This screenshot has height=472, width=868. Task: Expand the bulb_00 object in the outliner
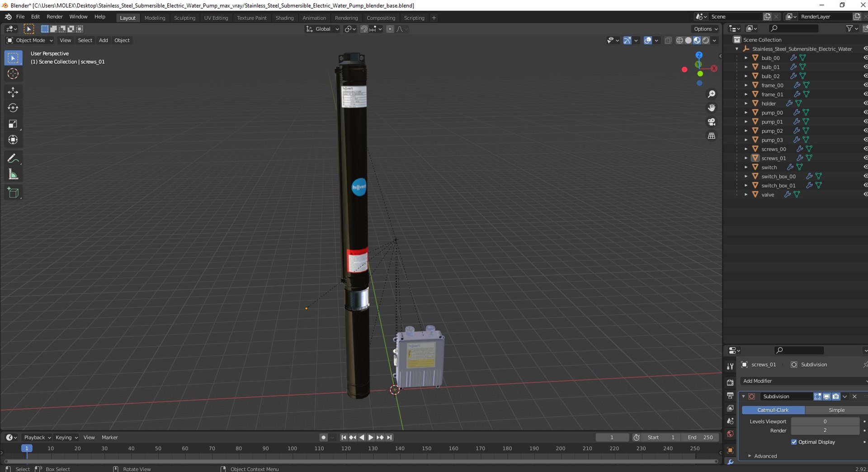[x=746, y=58]
